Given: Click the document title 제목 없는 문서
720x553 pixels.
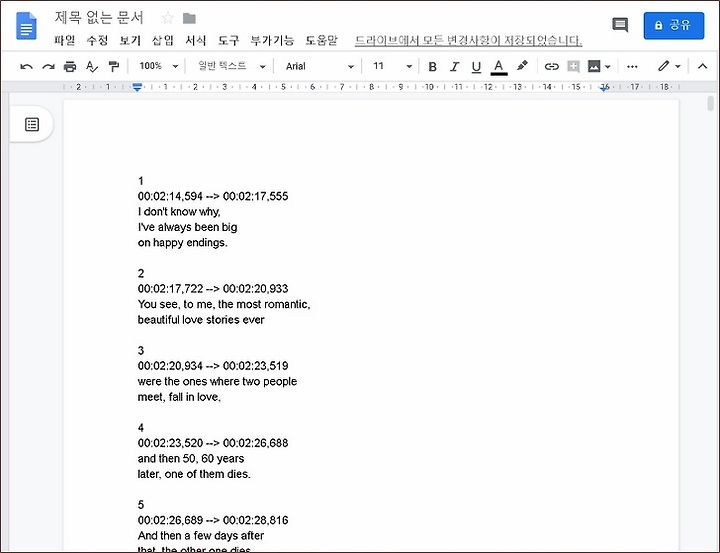Looking at the screenshot, I should (99, 18).
